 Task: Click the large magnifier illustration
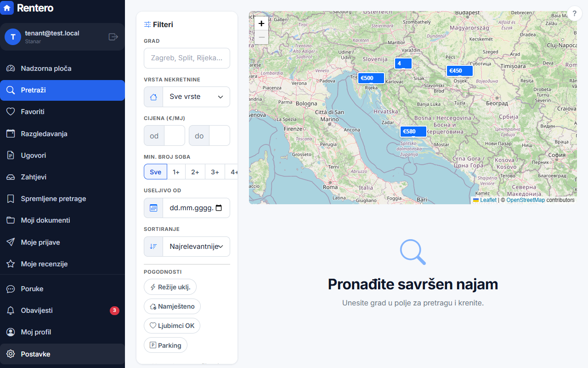point(413,252)
